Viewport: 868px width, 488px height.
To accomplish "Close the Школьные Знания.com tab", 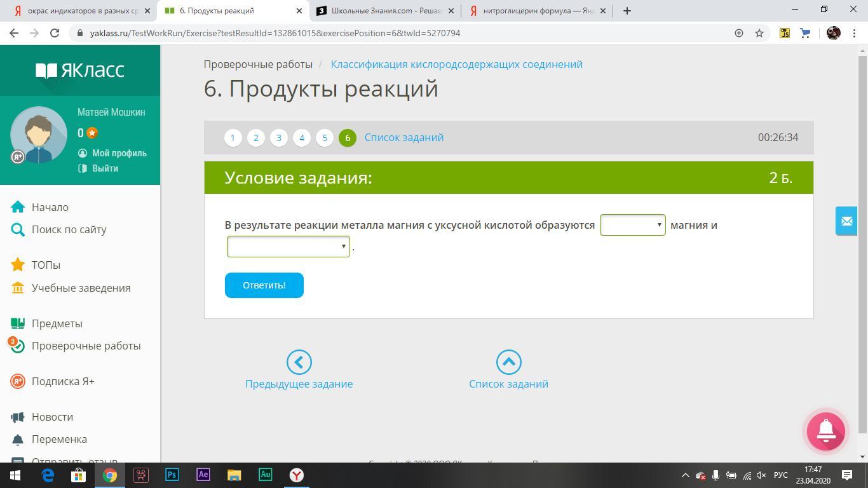I will 451,11.
